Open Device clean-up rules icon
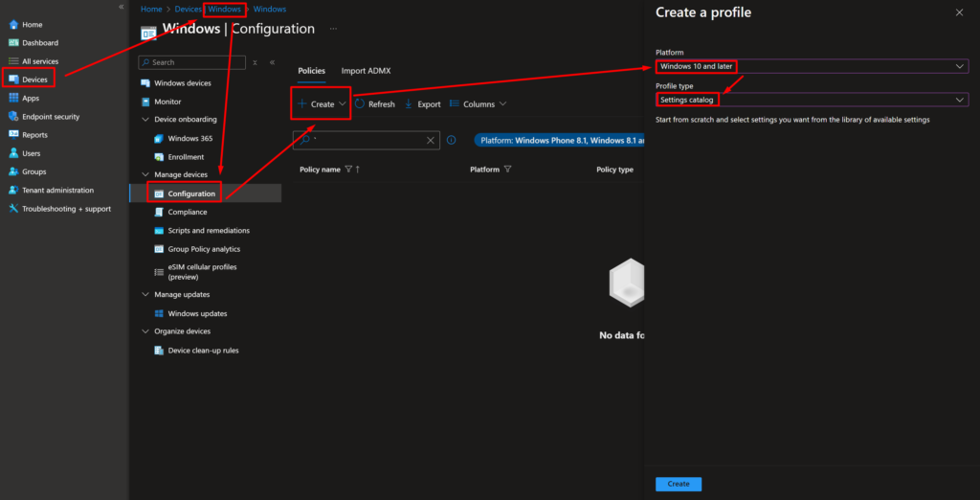980x500 pixels. [159, 351]
